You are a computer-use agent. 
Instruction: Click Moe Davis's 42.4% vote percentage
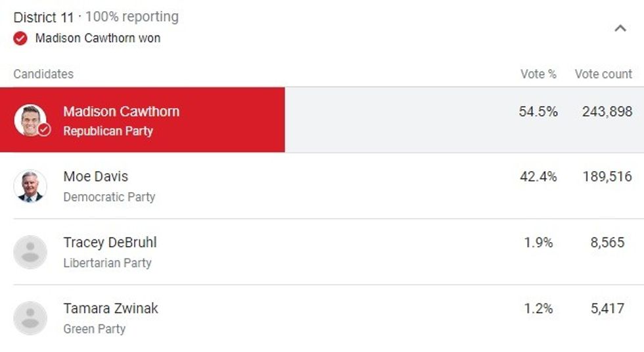point(538,176)
